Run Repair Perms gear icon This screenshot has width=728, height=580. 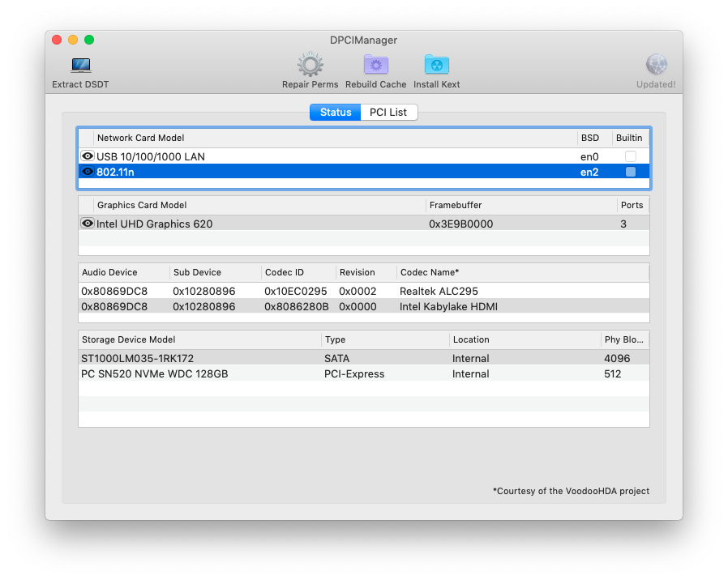coord(310,65)
